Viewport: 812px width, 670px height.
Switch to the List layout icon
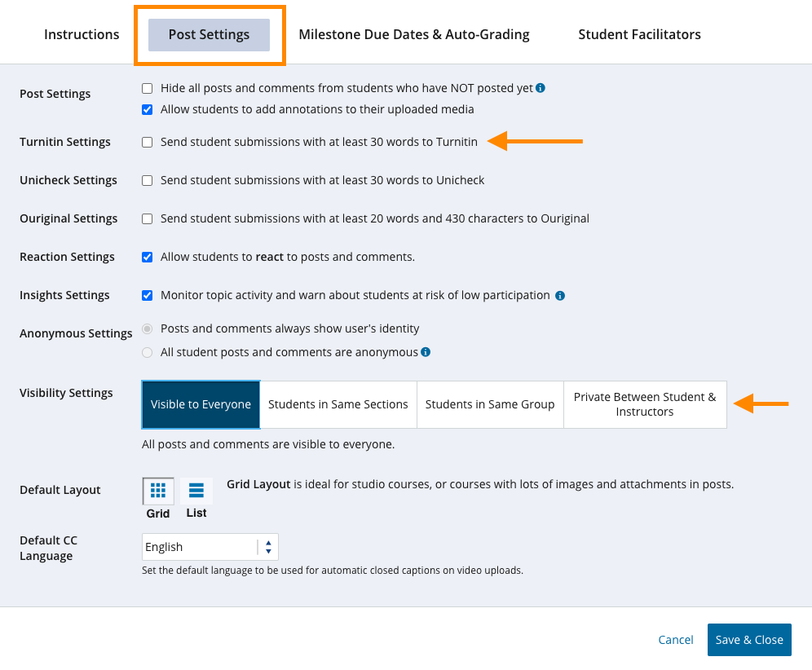[x=196, y=491]
